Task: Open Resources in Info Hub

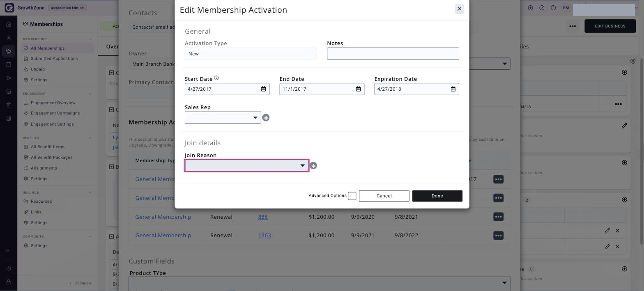Action: click(x=41, y=202)
